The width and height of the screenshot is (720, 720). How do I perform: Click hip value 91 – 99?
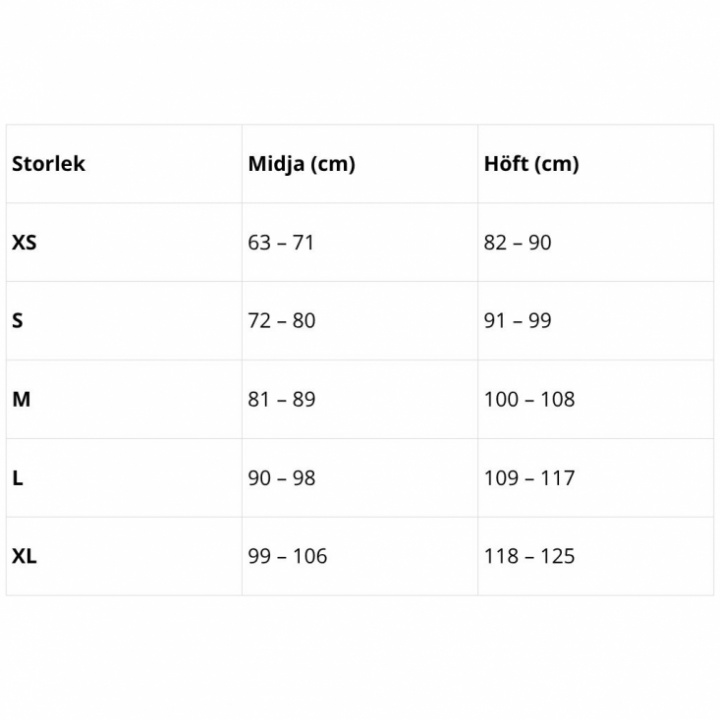pos(517,321)
